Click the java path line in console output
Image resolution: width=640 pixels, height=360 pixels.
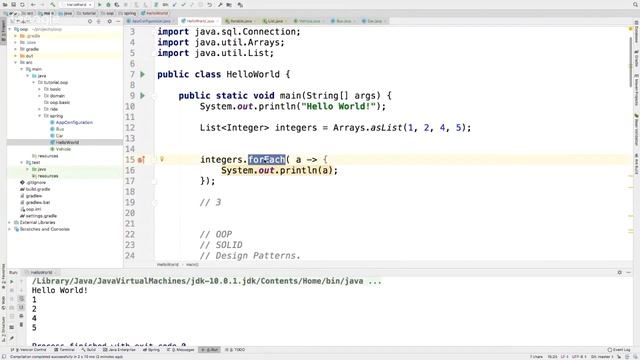tap(207, 281)
